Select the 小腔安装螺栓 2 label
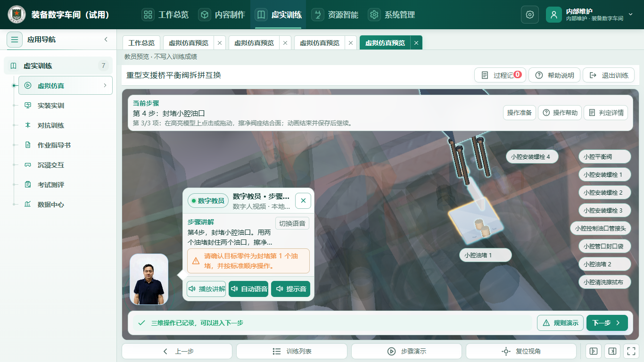Viewport: 644px width, 362px height. point(605,192)
